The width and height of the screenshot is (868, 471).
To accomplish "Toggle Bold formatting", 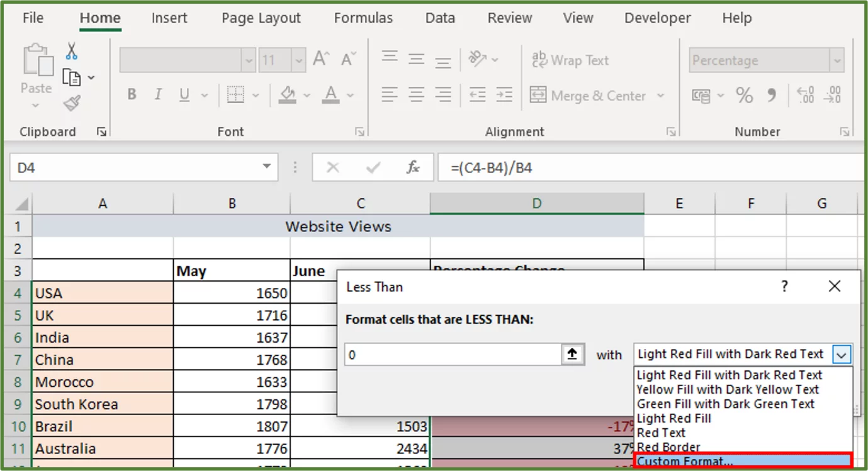I will coord(132,94).
